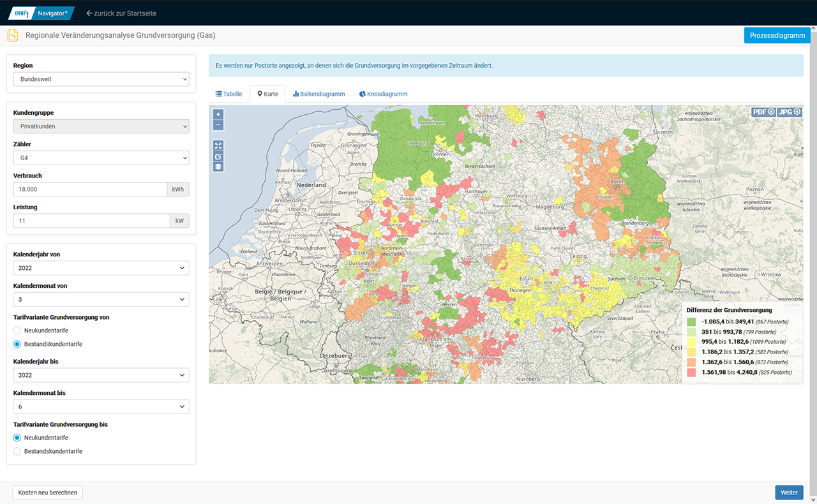
Task: Click the Verbrauch input field
Action: [x=90, y=189]
